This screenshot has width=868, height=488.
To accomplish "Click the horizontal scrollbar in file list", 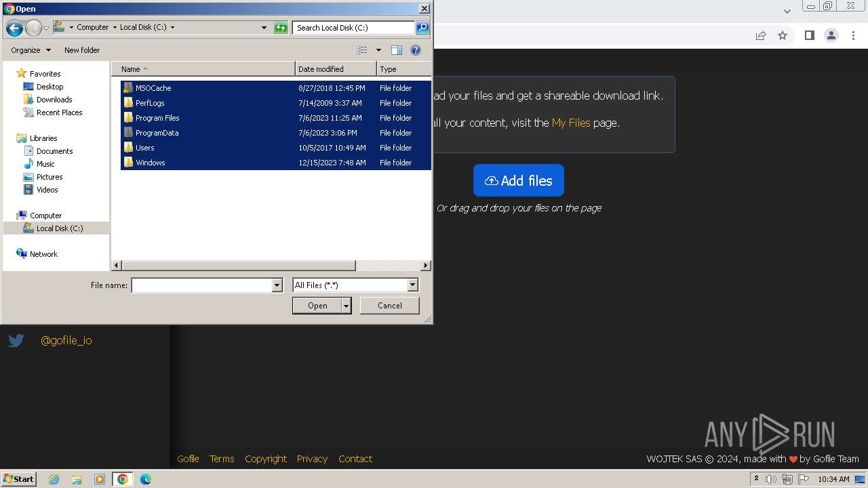I will click(239, 266).
